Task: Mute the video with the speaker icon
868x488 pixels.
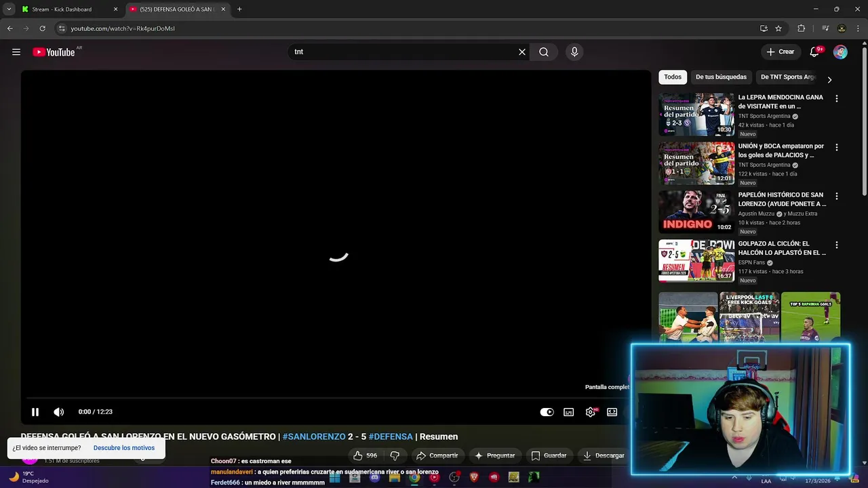Action: [59, 412]
